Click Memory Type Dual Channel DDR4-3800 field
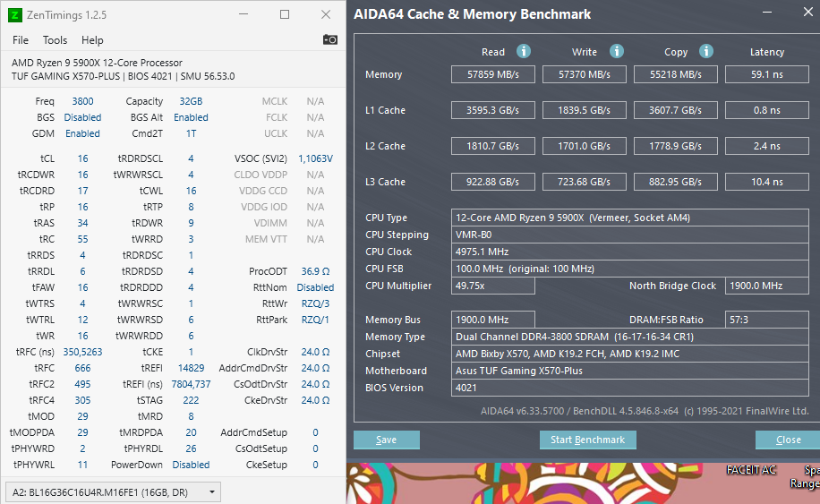Viewport: 820px width, 504px height. (x=630, y=337)
